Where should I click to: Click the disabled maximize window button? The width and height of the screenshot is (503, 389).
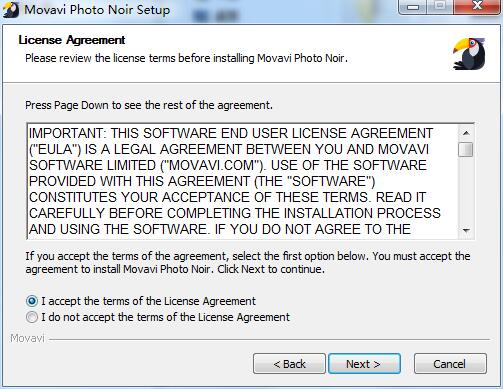440,6
